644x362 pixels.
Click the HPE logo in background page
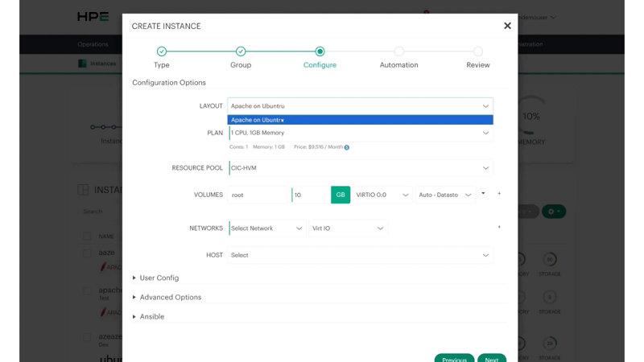[x=93, y=16]
